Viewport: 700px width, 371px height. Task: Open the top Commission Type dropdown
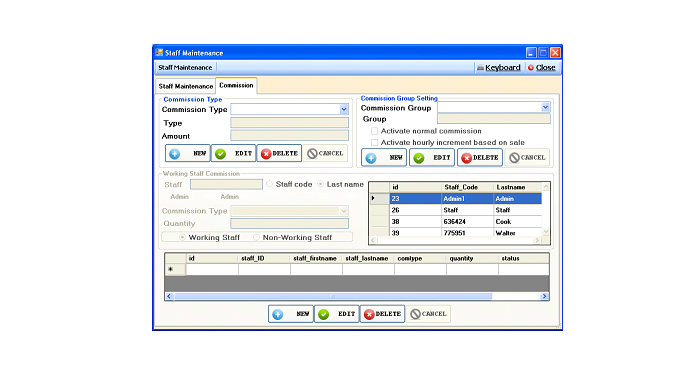[344, 109]
